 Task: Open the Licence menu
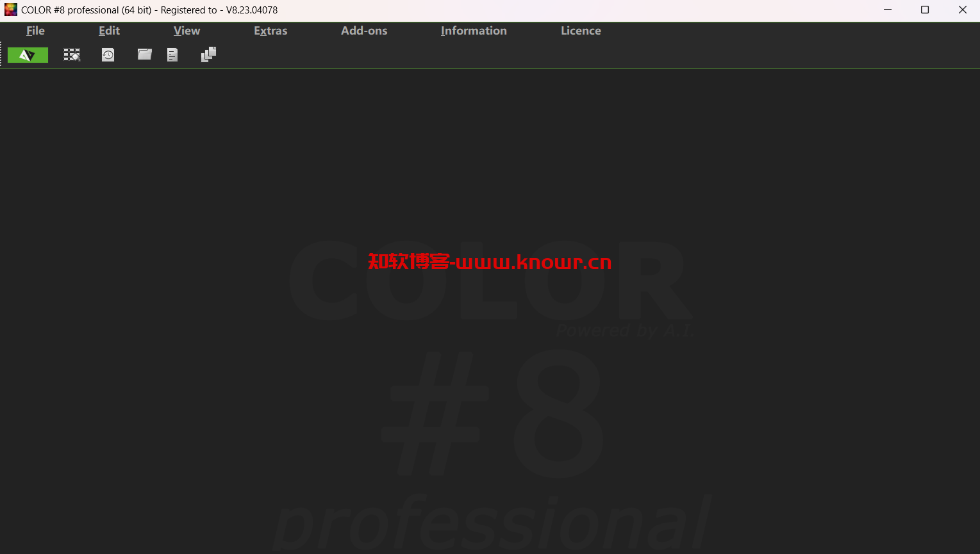click(581, 31)
